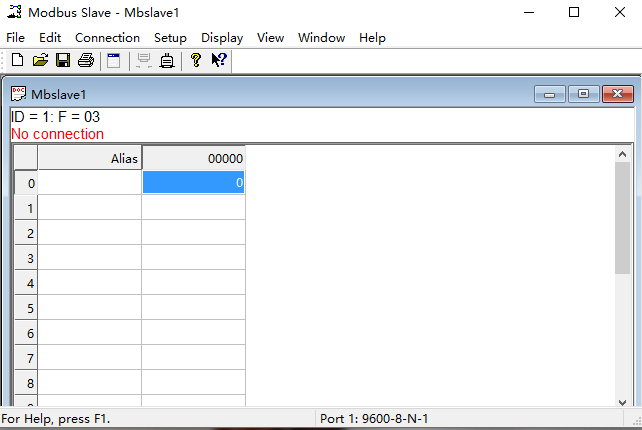The width and height of the screenshot is (642, 430).
Task: Create a new document with New icon
Action: [x=17, y=60]
